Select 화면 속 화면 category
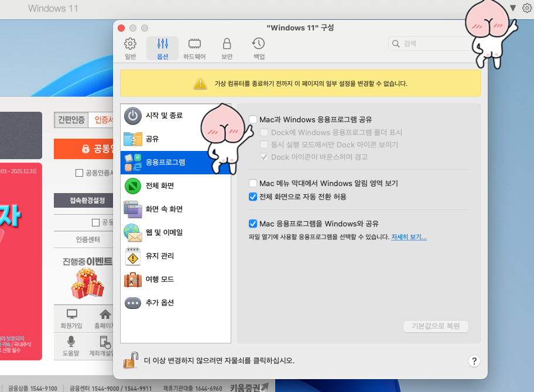Image resolution: width=534 pixels, height=392 pixels. (x=176, y=209)
